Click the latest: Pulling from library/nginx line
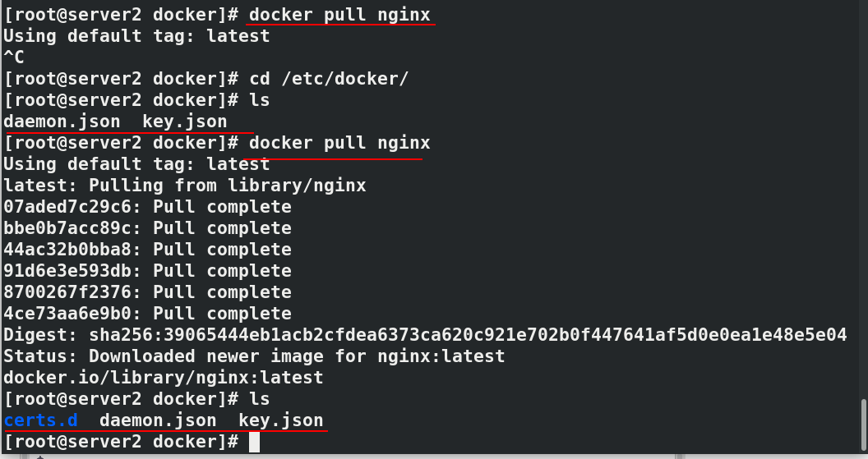 coord(185,186)
